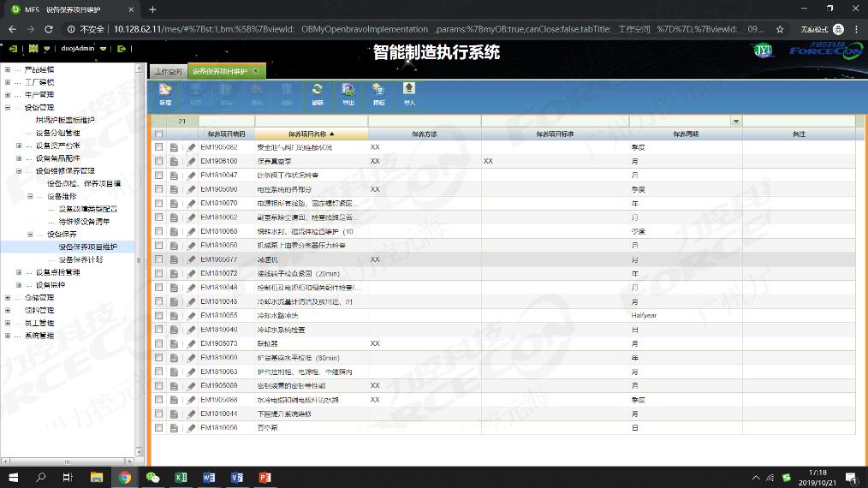Viewport: 868px width, 488px height.
Task: Click pencil edit icon for row EM1810044
Action: (191, 414)
